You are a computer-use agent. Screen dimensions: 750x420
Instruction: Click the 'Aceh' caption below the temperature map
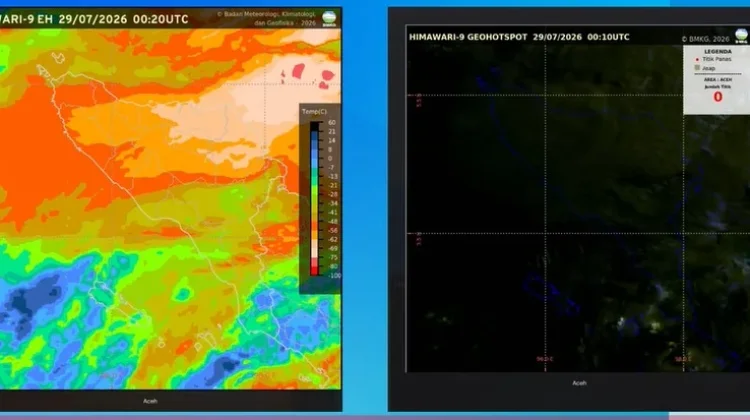(x=150, y=401)
